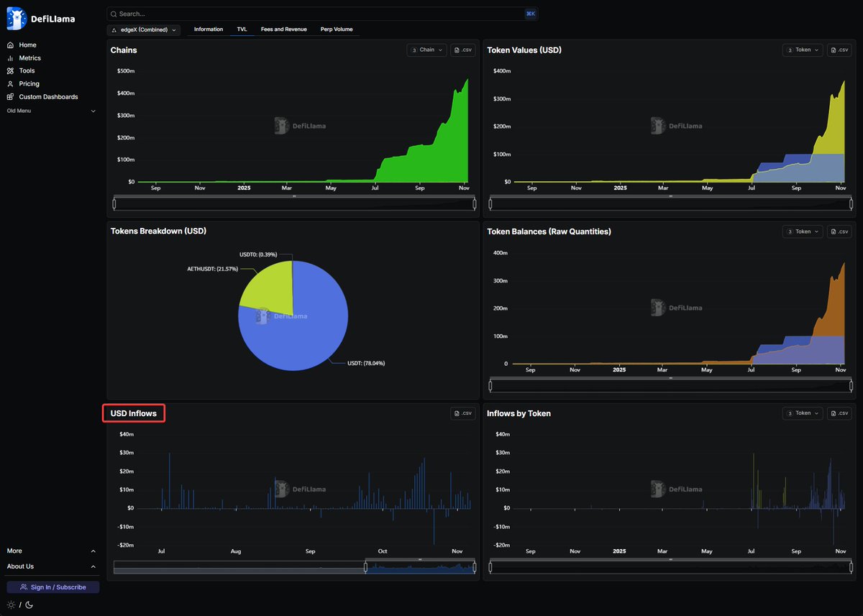Viewport: 863px width, 616px height.
Task: Click the Metrics bar-chart icon
Action: (11, 58)
